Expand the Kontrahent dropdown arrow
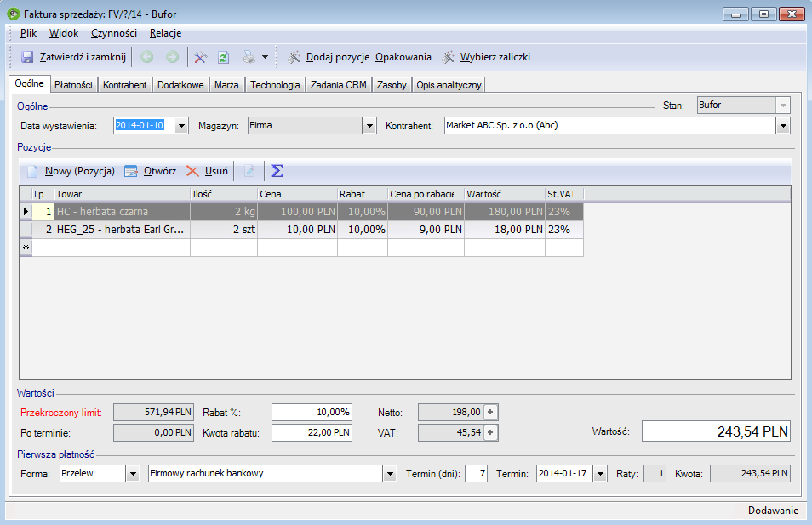Image resolution: width=812 pixels, height=525 pixels. [x=783, y=126]
